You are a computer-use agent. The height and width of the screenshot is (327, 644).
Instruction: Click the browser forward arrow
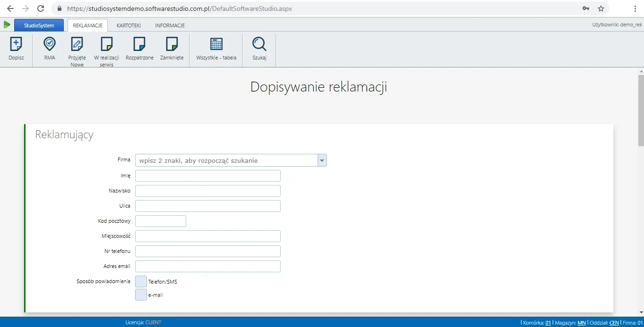(x=26, y=8)
